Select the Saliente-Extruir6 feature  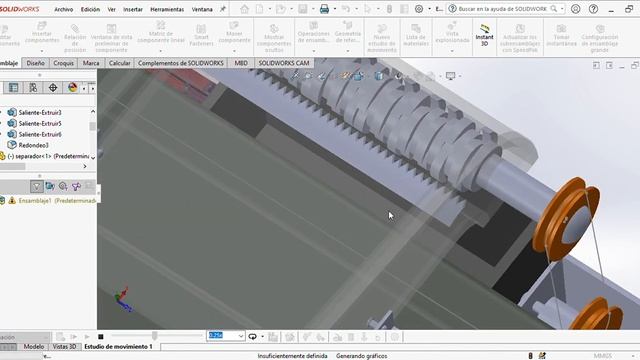point(40,134)
